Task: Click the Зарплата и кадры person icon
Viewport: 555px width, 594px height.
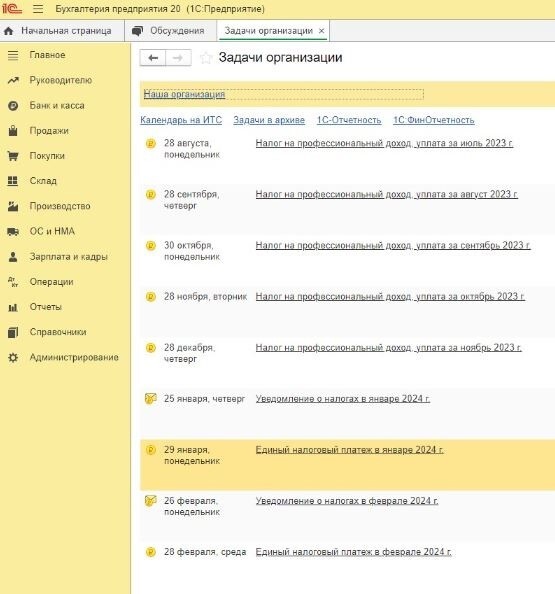Action: (13, 257)
